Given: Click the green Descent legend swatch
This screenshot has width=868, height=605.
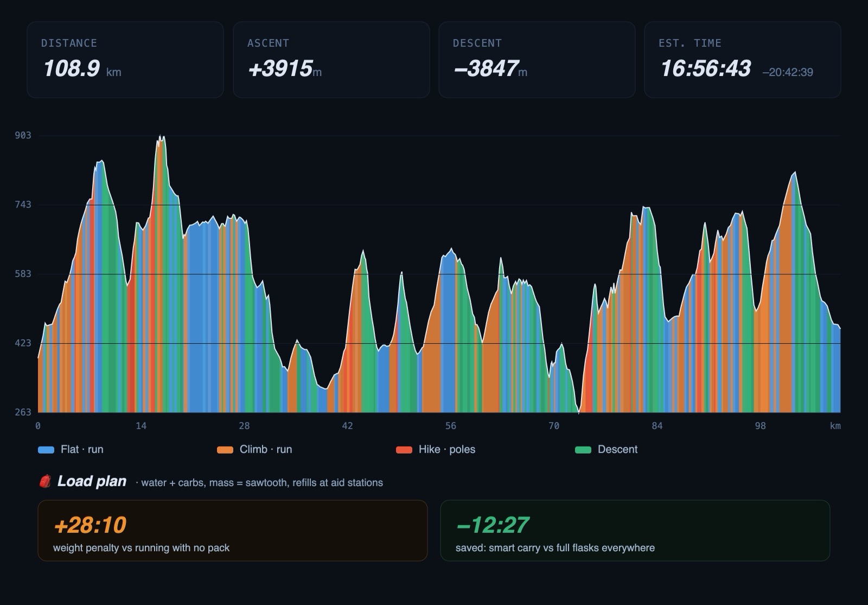Looking at the screenshot, I should pyautogui.click(x=583, y=449).
